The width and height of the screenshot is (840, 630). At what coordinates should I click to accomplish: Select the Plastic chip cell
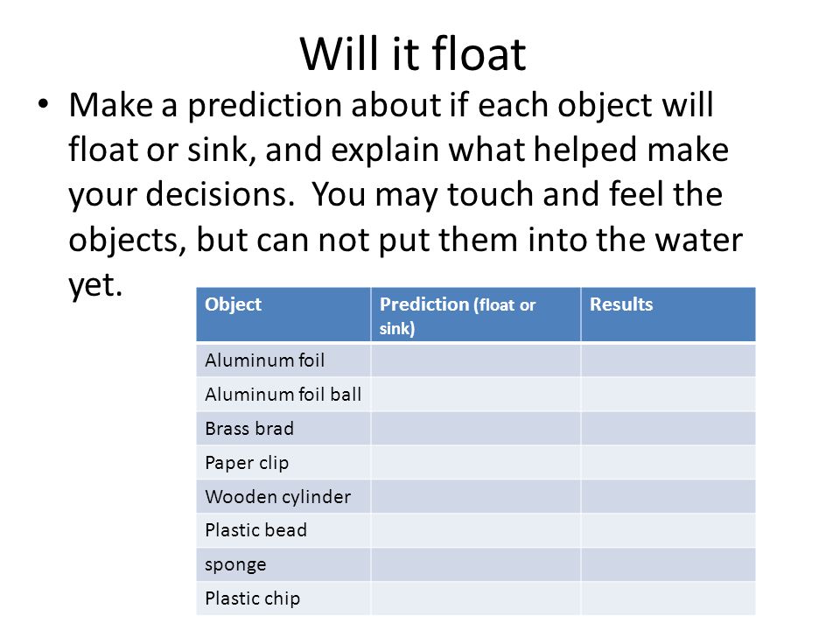pos(283,598)
